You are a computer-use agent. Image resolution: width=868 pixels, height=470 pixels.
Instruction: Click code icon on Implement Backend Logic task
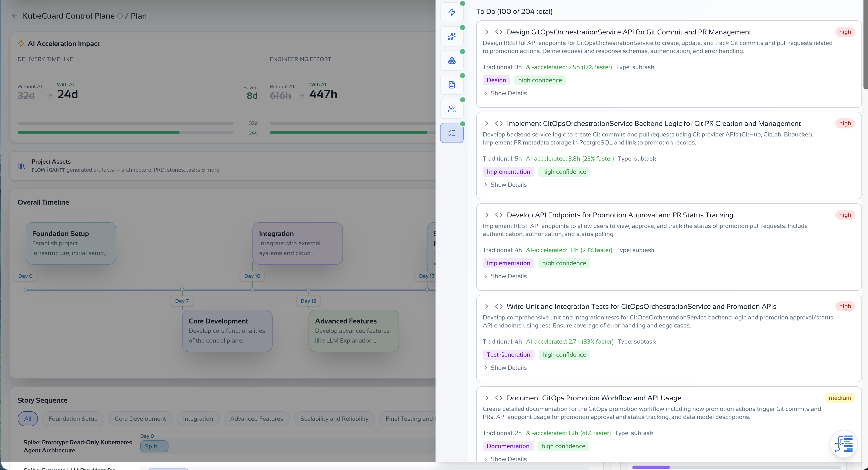(x=499, y=123)
